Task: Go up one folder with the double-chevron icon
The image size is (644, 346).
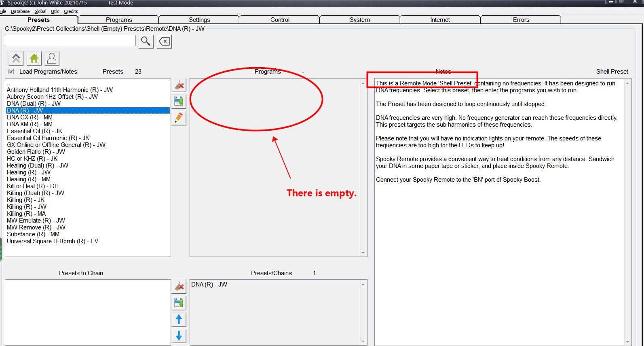Action: click(16, 59)
